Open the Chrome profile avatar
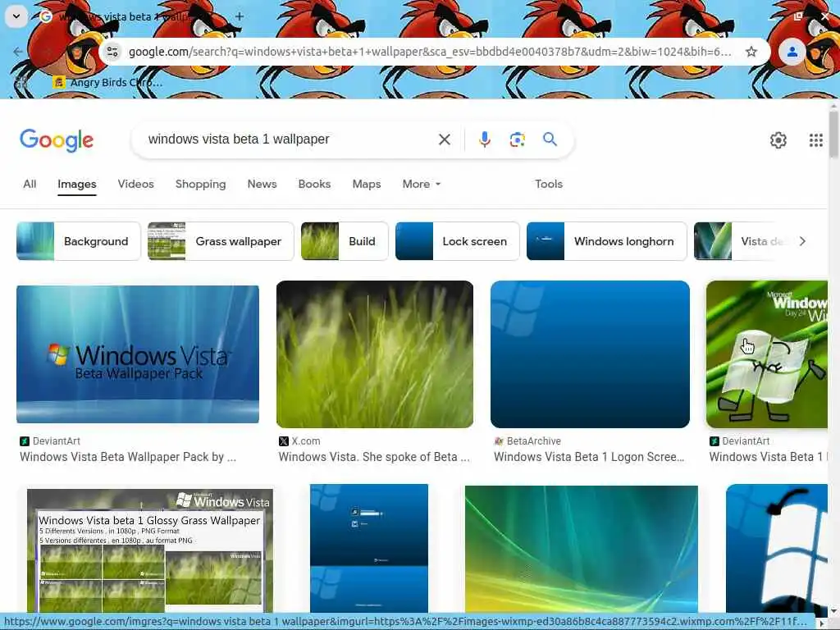This screenshot has width=840, height=630. point(792,52)
